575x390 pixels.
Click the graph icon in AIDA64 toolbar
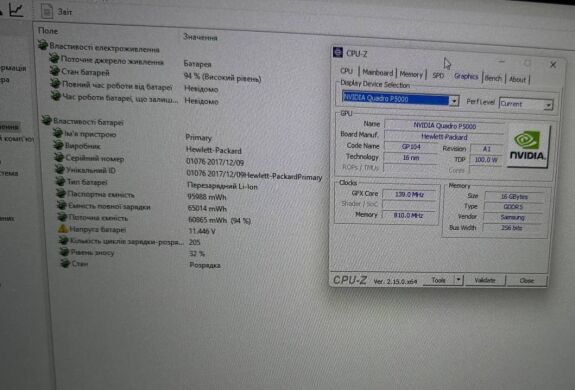(16, 10)
